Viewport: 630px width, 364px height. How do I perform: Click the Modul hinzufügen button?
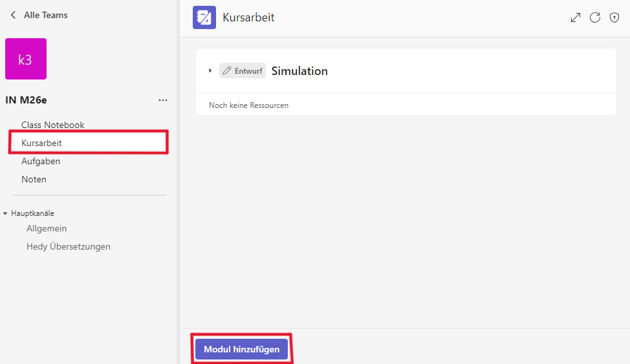[x=241, y=349]
